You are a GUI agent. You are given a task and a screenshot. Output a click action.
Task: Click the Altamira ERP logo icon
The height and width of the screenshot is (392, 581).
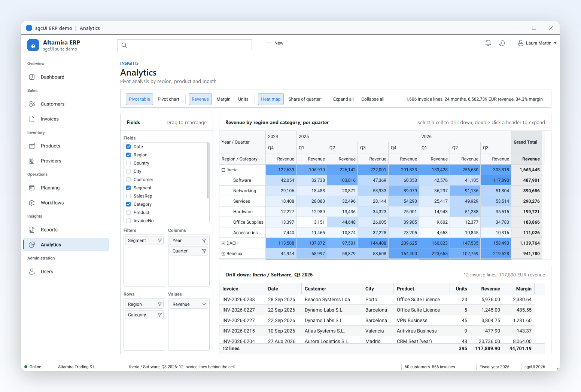click(33, 45)
